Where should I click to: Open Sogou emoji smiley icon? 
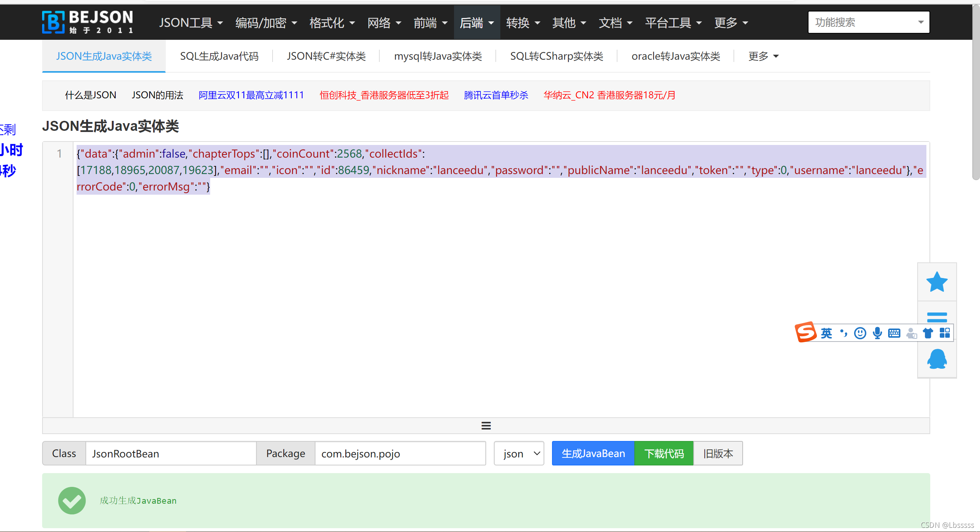tap(860, 333)
